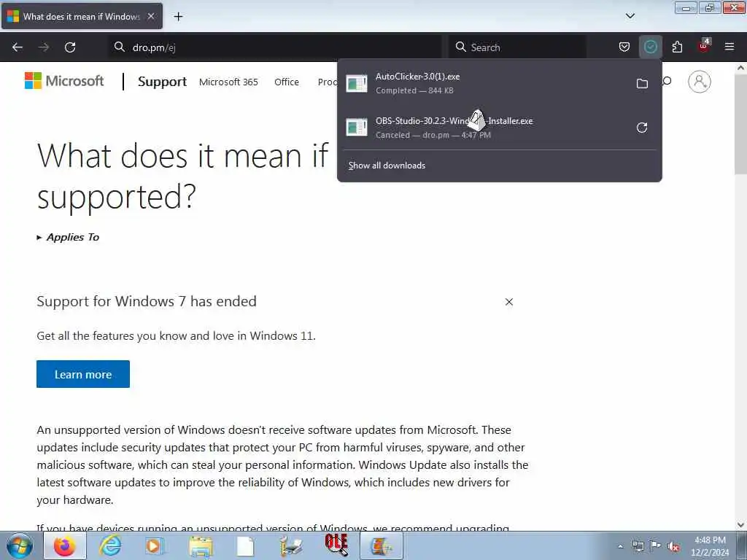The image size is (747, 560).
Task: Show AutoClicker-3.0(1).exe in its folder
Action: [642, 84]
